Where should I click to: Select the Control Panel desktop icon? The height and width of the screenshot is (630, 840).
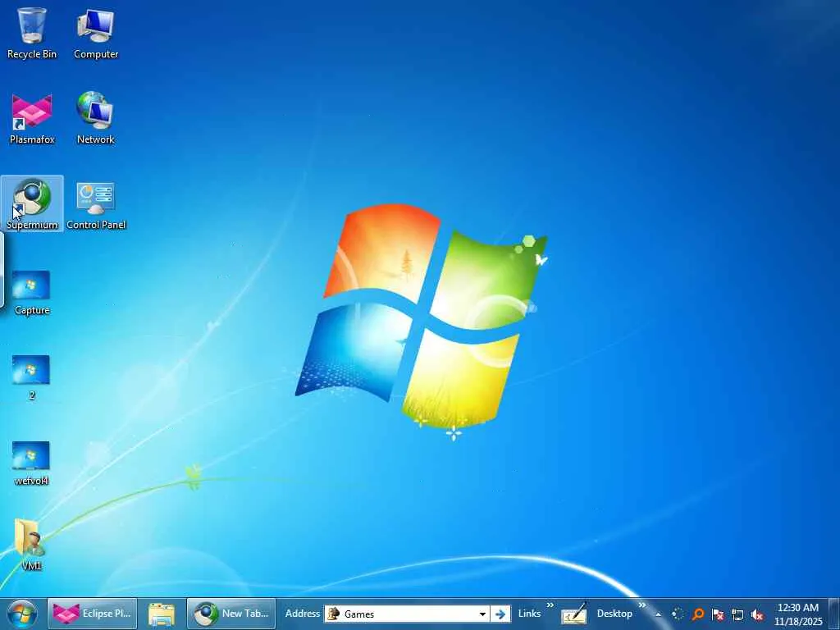(95, 204)
